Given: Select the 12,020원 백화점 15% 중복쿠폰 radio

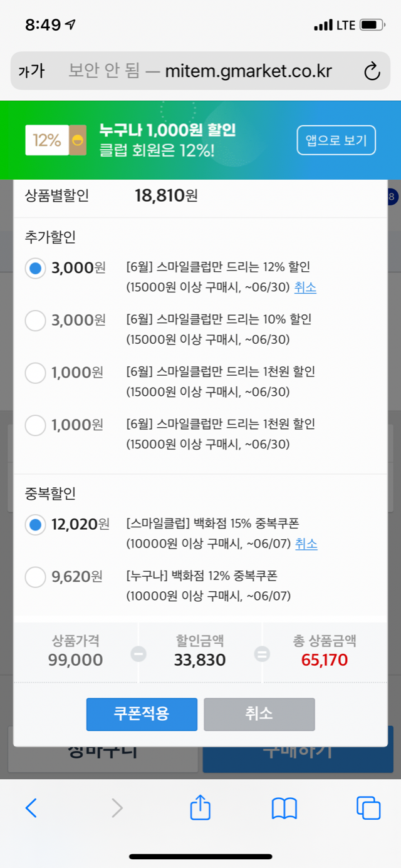Looking at the screenshot, I should [x=36, y=525].
